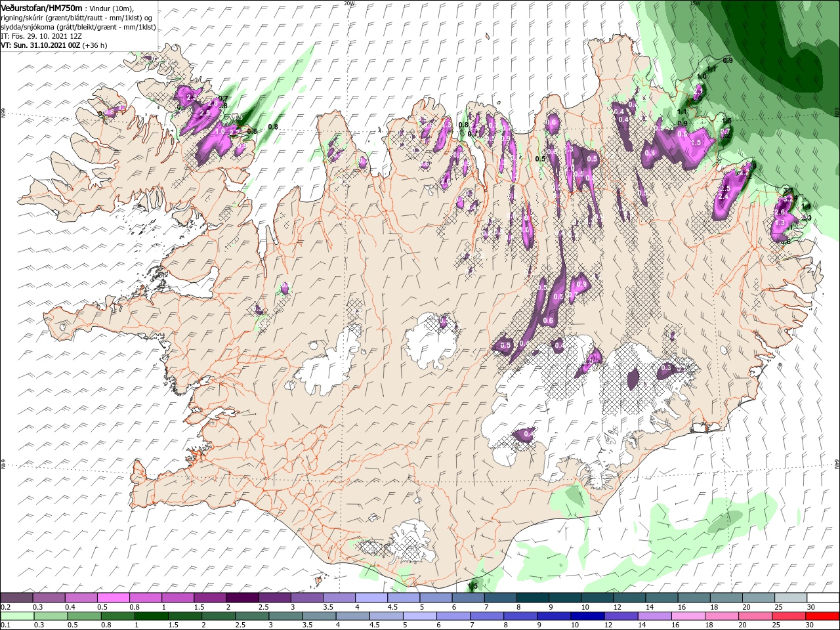Pick rain legend swatch between 0.5 and 0.8
The width and height of the screenshot is (840, 630).
click(x=84, y=616)
